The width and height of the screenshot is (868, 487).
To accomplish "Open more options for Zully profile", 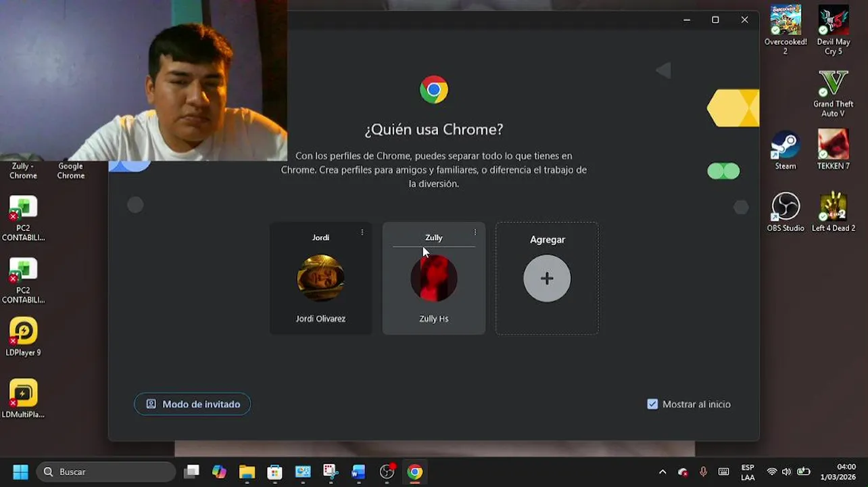I will pos(475,232).
